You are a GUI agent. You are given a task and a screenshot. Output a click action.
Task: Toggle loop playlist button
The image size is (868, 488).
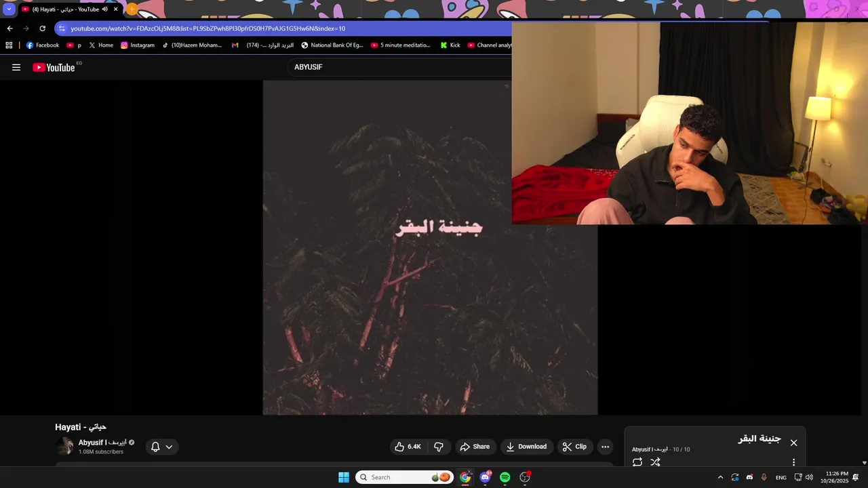pos(637,462)
